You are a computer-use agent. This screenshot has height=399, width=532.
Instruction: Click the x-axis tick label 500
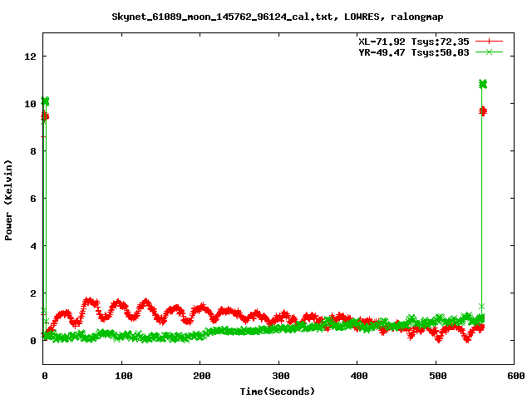436,376
